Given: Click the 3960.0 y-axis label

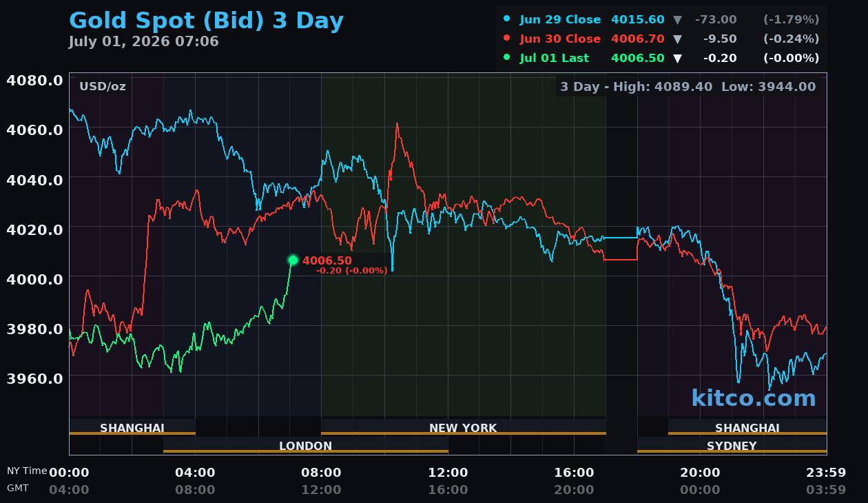Looking at the screenshot, I should coord(35,378).
